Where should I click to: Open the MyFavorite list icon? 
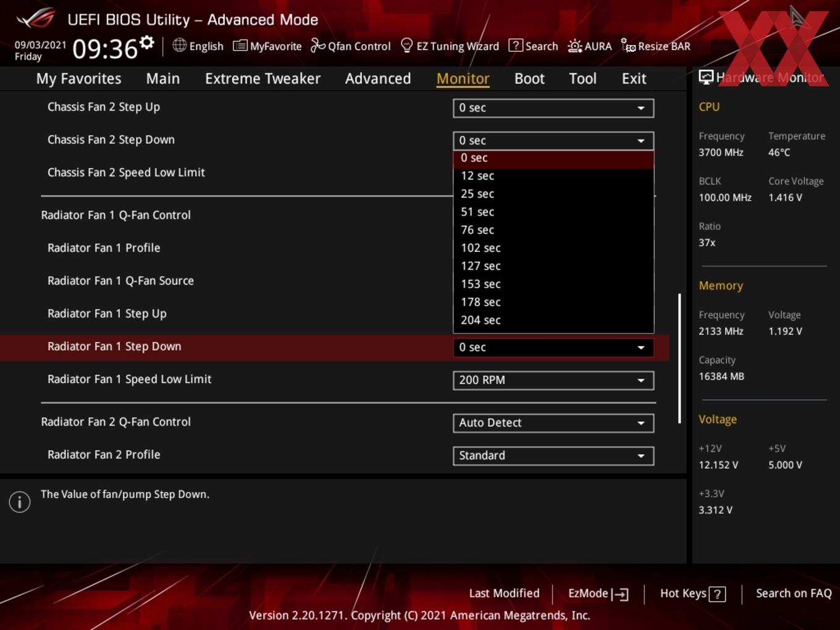[240, 46]
